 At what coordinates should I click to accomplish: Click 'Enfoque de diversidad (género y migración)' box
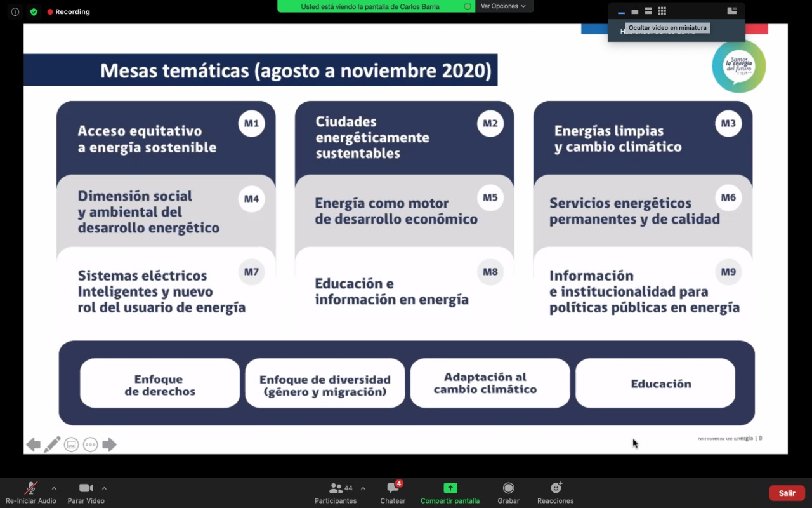pos(325,383)
